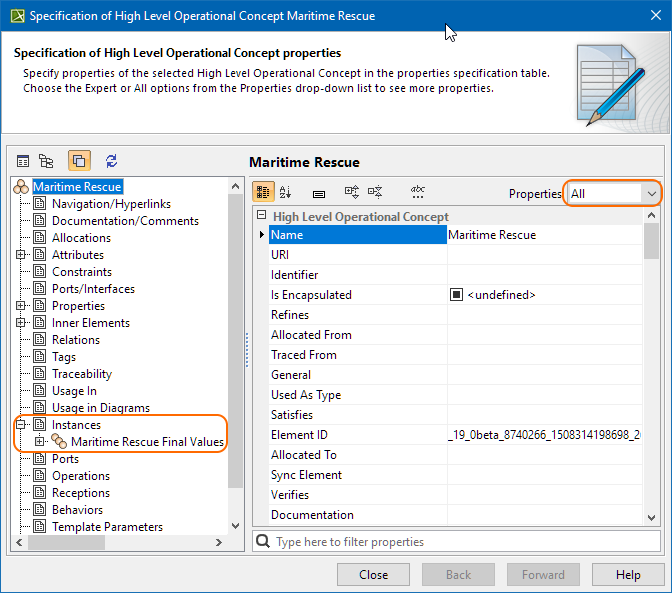The width and height of the screenshot is (672, 593).
Task: Select the Allocated From property row
Action: click(x=455, y=335)
